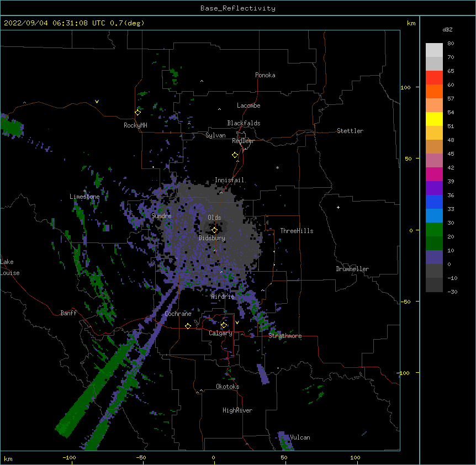Click the Calgary label

click(x=220, y=333)
